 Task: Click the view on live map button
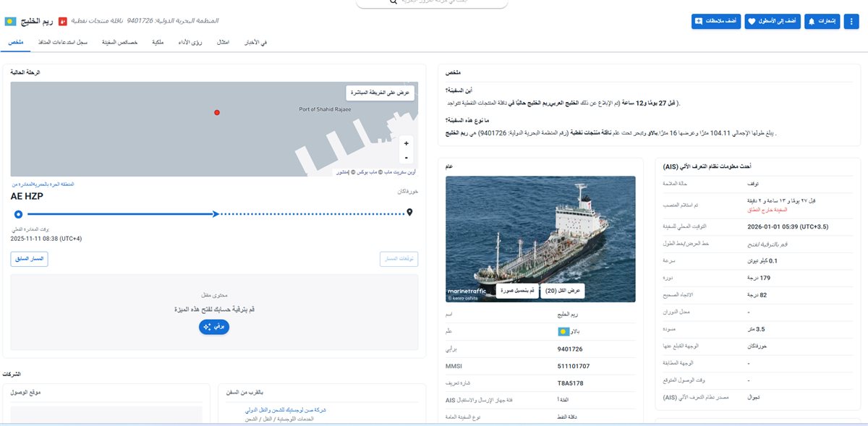tap(380, 93)
